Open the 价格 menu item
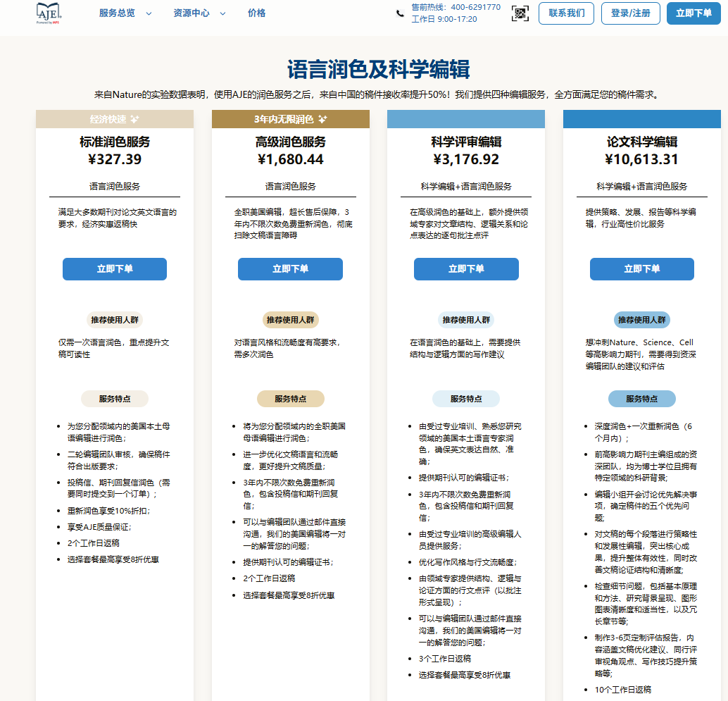728x701 pixels. pyautogui.click(x=257, y=13)
